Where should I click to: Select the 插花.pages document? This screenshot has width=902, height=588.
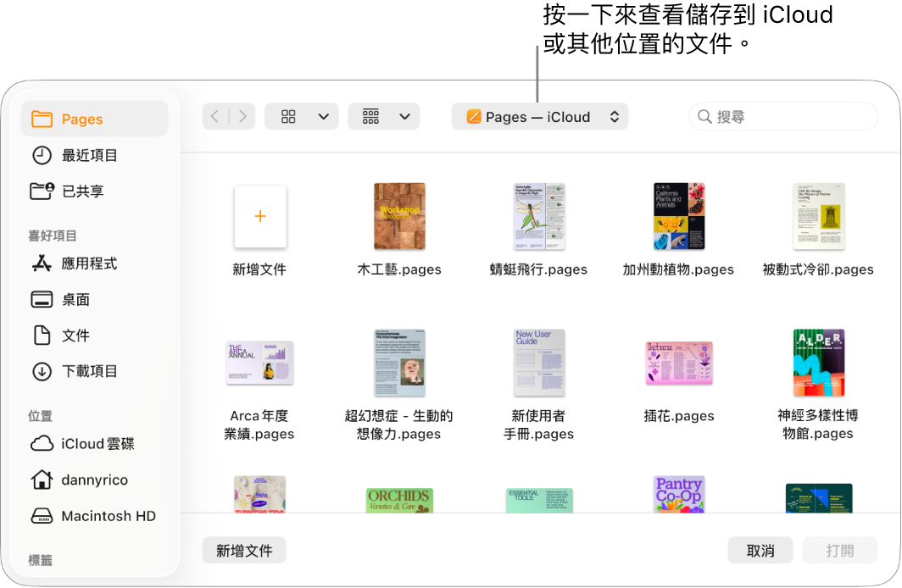tap(679, 363)
